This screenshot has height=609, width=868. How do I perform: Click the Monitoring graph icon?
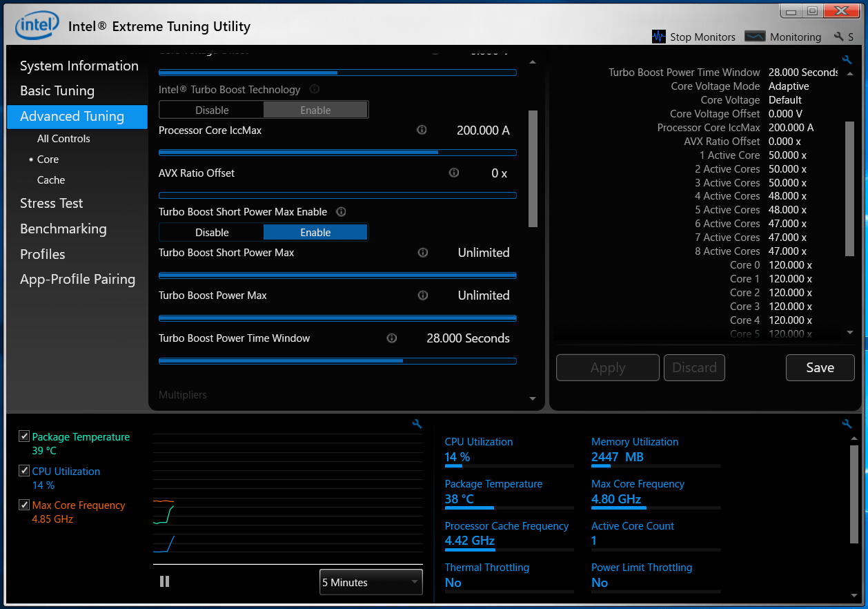tap(755, 37)
